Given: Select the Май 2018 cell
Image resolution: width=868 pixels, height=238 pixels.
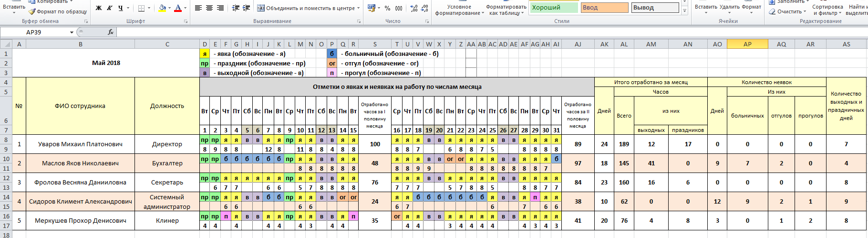Looking at the screenshot, I should (x=106, y=63).
